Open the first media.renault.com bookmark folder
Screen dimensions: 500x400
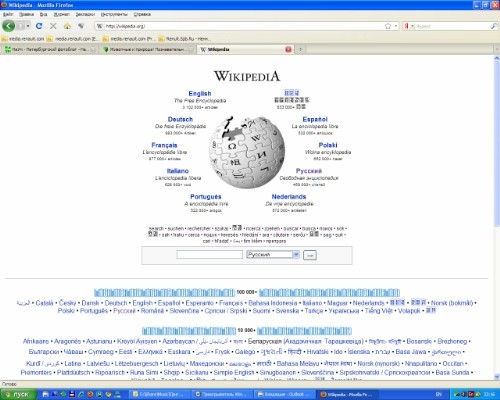click(23, 39)
